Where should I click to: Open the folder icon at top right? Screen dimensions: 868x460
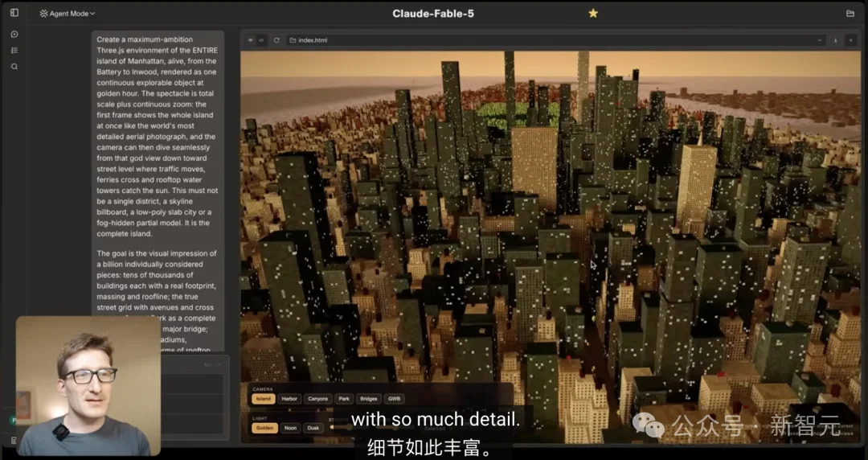click(850, 14)
